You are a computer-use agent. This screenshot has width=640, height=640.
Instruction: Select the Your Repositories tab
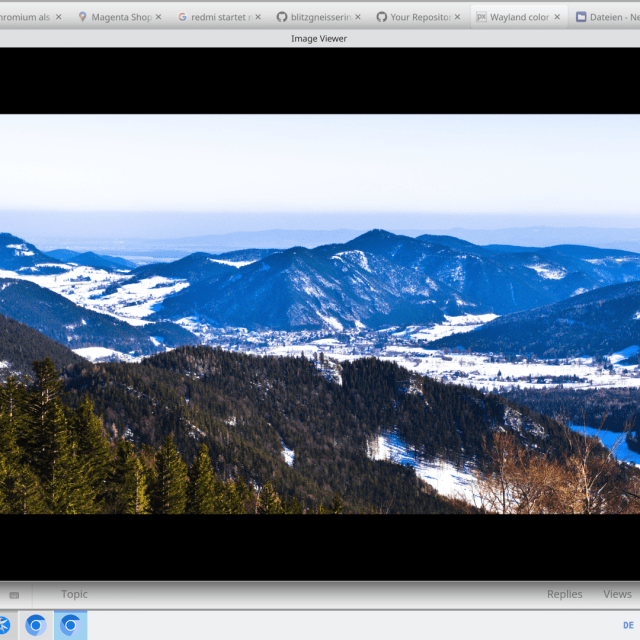point(413,17)
